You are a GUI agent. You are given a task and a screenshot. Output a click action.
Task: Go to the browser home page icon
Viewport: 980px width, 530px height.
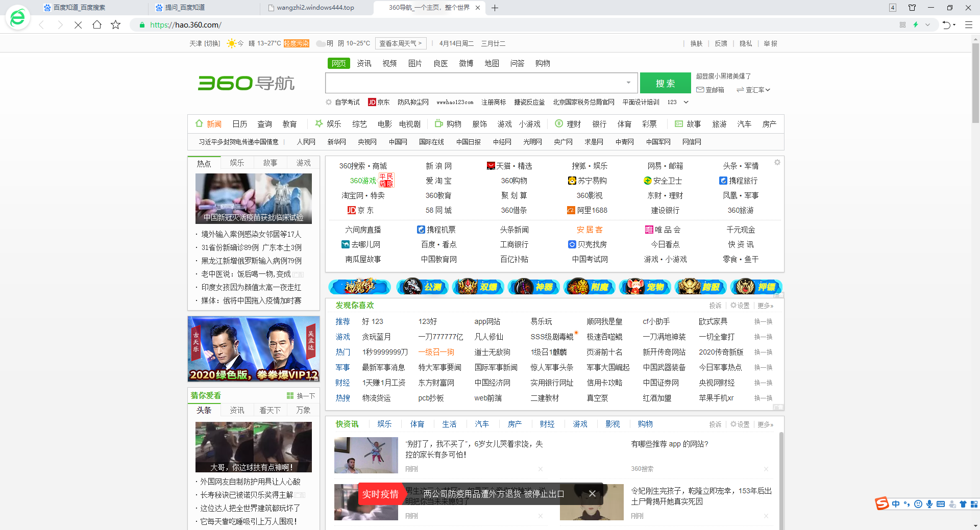tap(97, 24)
